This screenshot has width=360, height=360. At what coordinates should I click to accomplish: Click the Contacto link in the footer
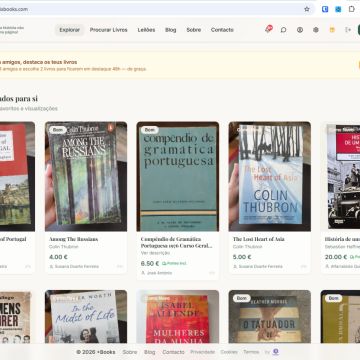[x=173, y=352]
